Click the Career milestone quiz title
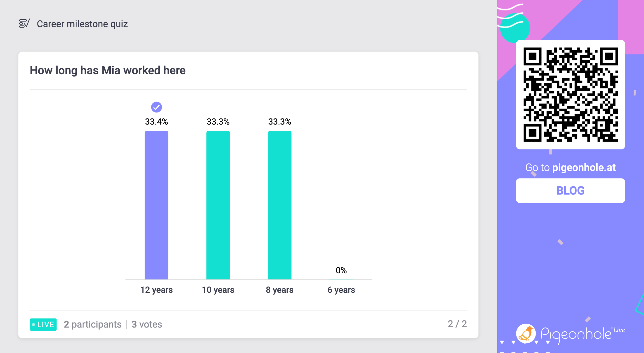The height and width of the screenshot is (353, 644). point(82,24)
